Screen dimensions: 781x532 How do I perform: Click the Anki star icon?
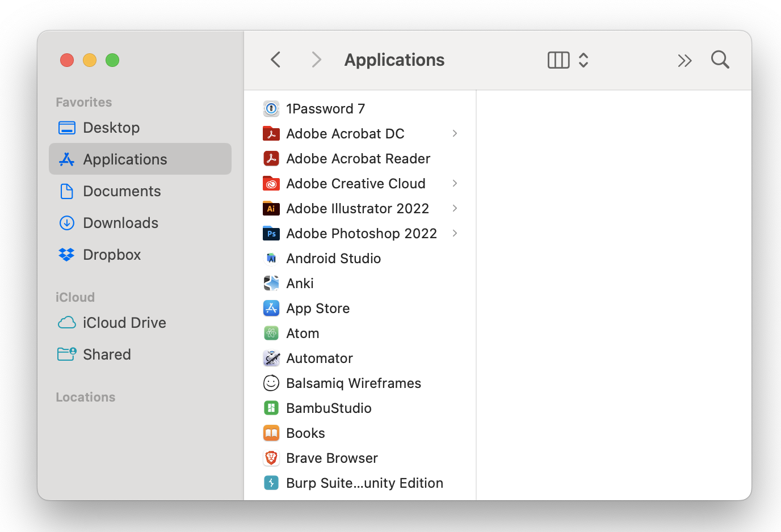[271, 283]
